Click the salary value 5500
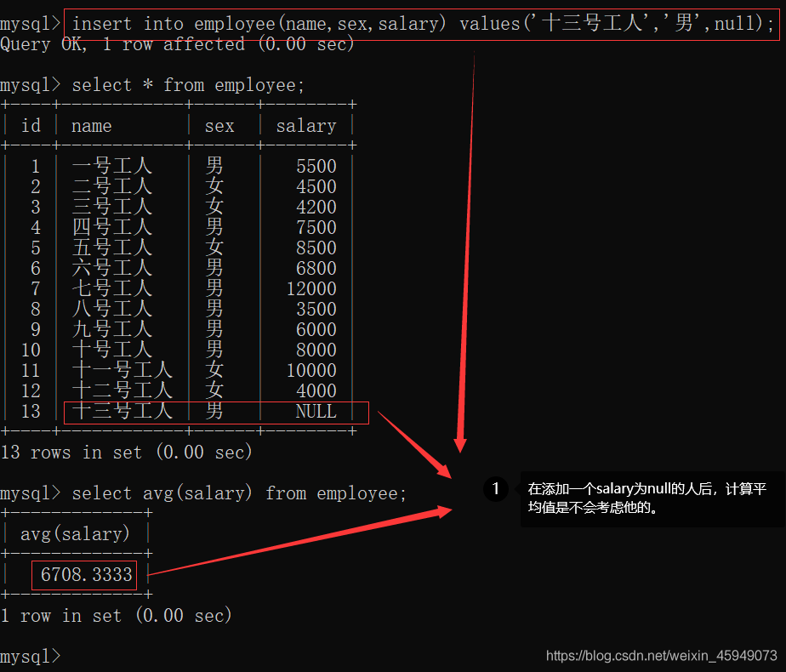 (x=316, y=167)
